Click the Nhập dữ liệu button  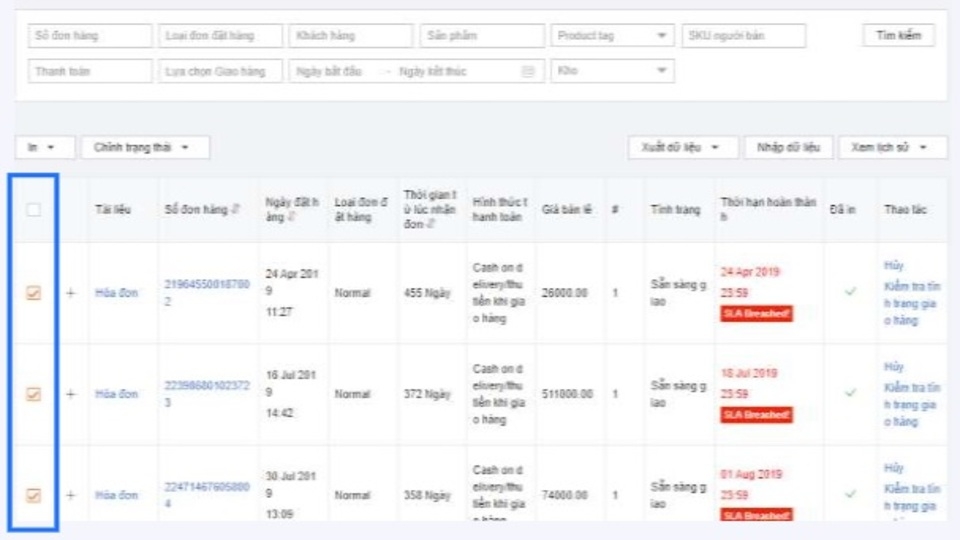(788, 147)
